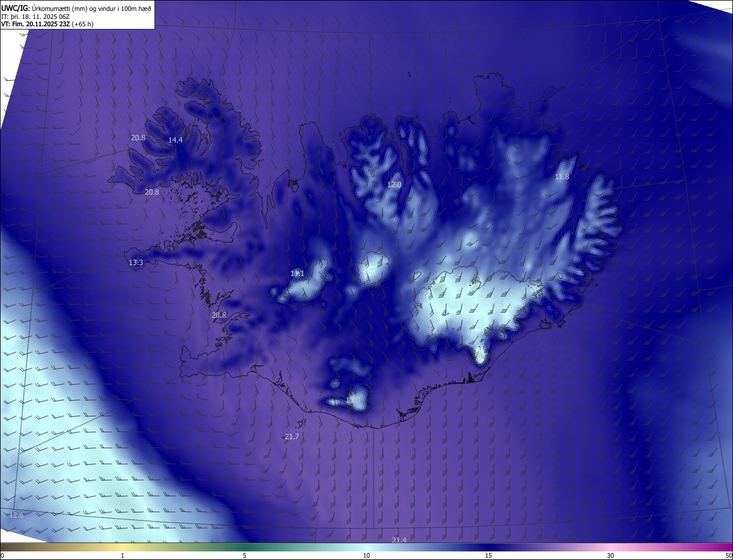
Task: Click the "12.6" value label
Action: pyautogui.click(x=17, y=515)
